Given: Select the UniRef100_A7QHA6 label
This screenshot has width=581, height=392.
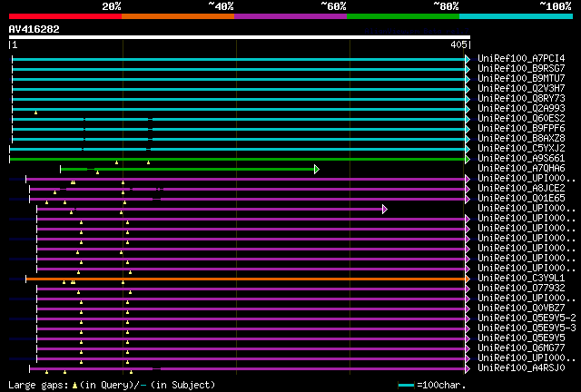Looking at the screenshot, I should pyautogui.click(x=521, y=168).
